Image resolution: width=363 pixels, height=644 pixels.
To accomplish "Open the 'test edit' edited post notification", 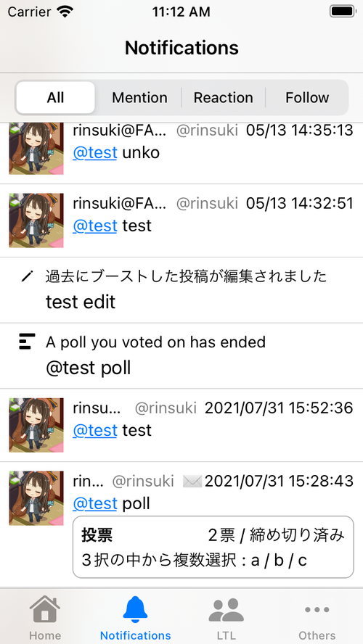I will [x=181, y=290].
